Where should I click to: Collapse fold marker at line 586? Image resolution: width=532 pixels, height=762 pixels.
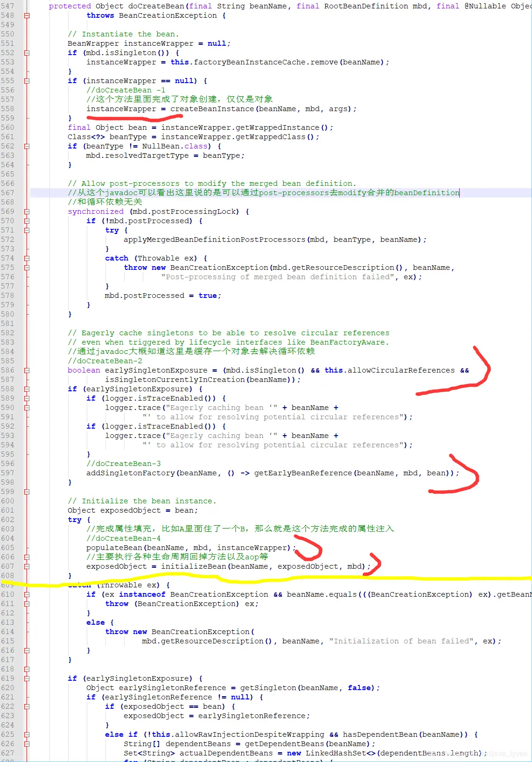coord(27,370)
